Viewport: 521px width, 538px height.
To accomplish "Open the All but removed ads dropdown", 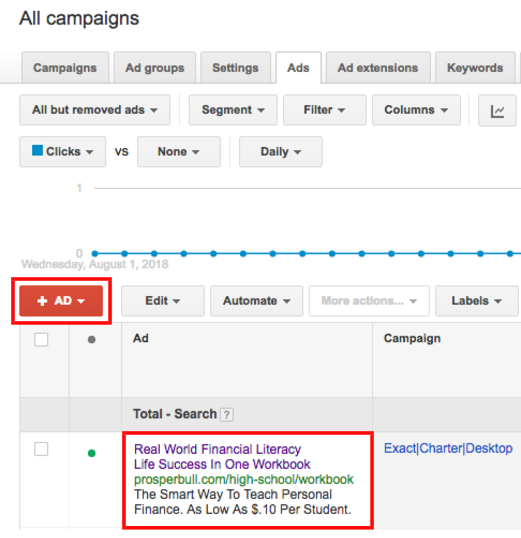I will tap(95, 110).
